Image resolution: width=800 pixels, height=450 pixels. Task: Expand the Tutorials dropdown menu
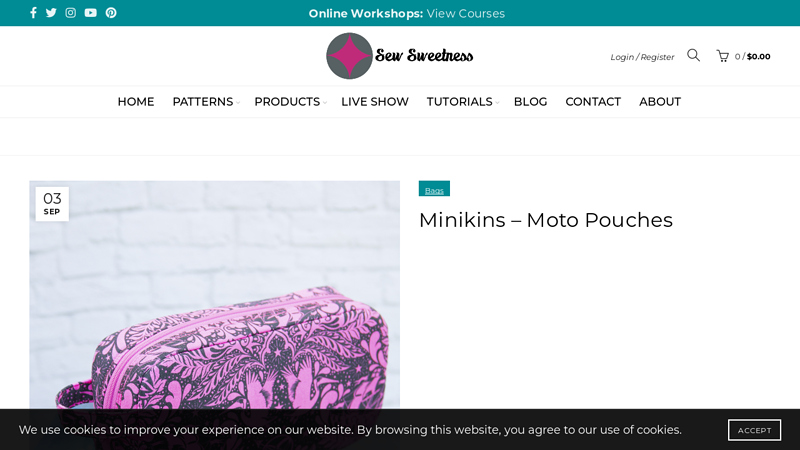pyautogui.click(x=461, y=102)
